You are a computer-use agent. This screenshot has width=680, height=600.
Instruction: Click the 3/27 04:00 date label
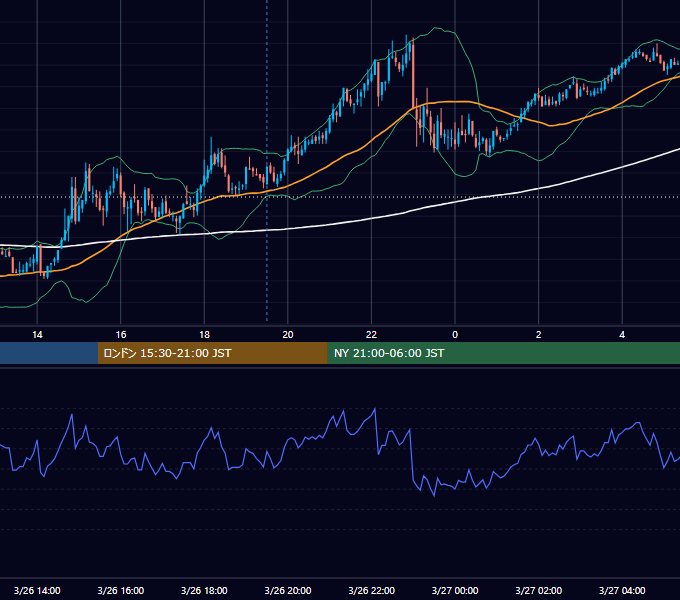622,590
